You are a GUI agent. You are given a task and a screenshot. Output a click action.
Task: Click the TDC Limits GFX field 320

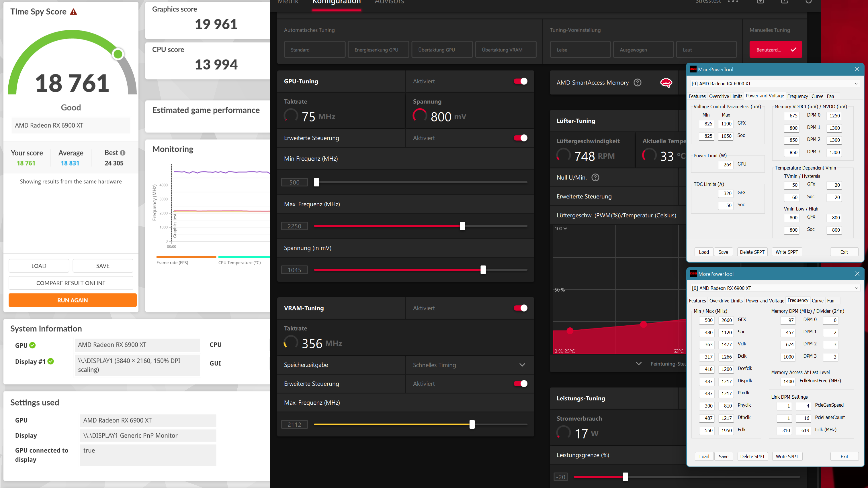pos(726,193)
